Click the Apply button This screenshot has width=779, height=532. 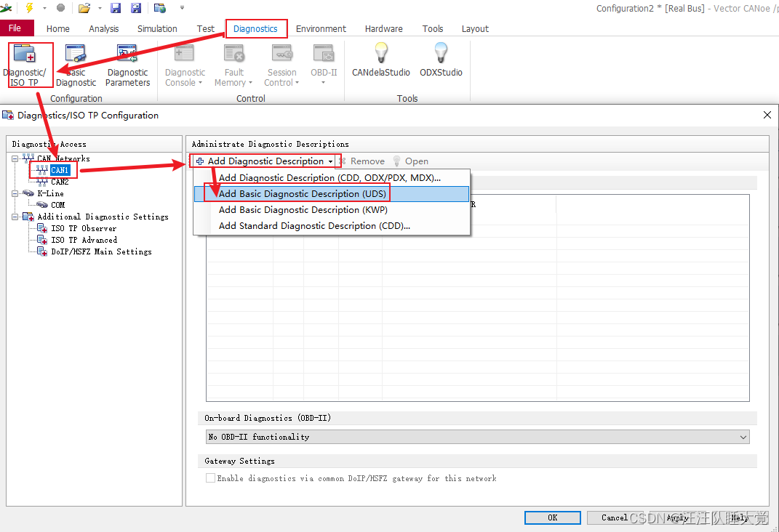click(677, 517)
